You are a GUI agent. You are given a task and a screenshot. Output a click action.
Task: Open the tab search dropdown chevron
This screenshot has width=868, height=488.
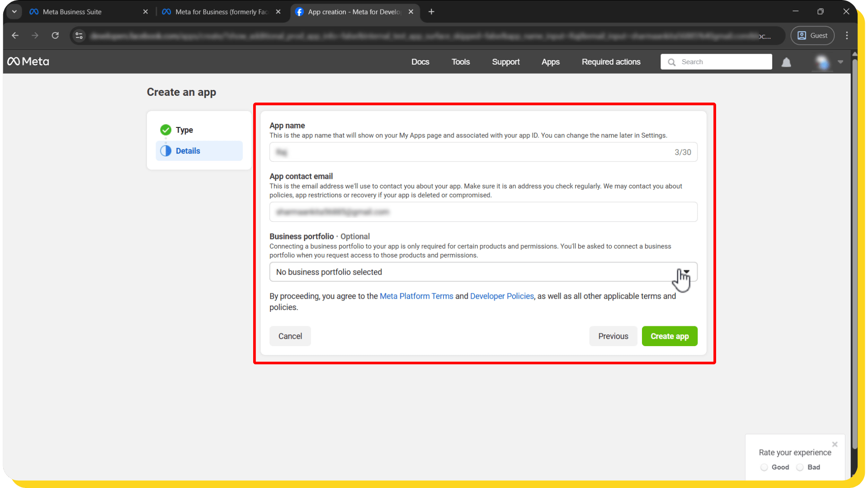[x=14, y=12]
